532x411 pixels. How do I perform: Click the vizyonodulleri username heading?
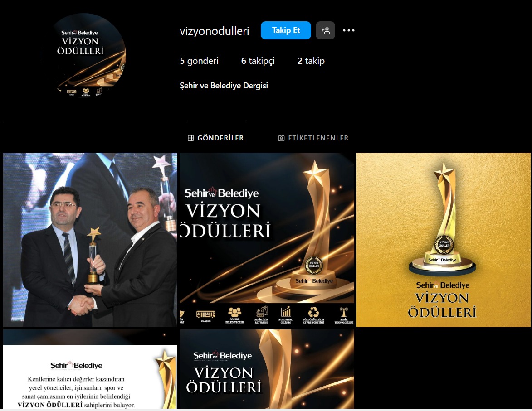[x=215, y=31]
